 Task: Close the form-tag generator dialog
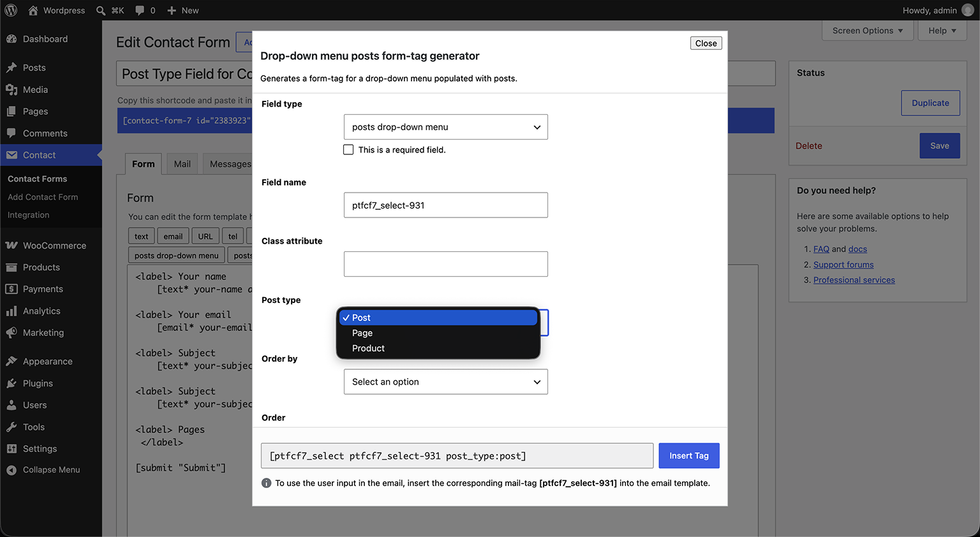[706, 43]
